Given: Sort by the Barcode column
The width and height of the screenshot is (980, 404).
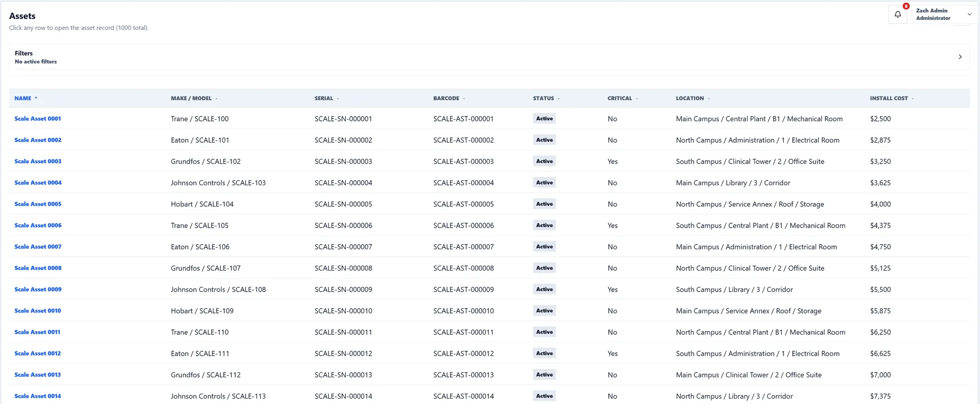Looking at the screenshot, I should (x=449, y=99).
